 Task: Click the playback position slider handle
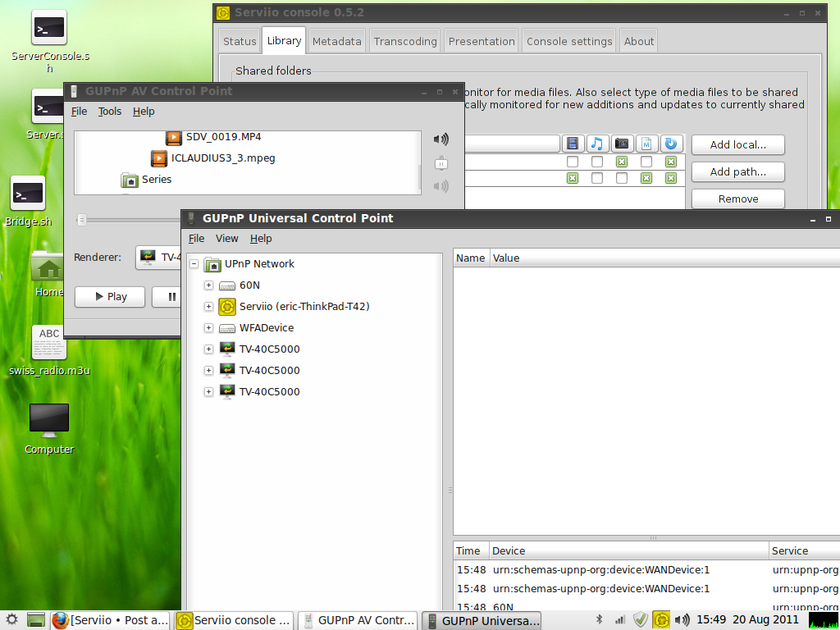click(x=82, y=219)
